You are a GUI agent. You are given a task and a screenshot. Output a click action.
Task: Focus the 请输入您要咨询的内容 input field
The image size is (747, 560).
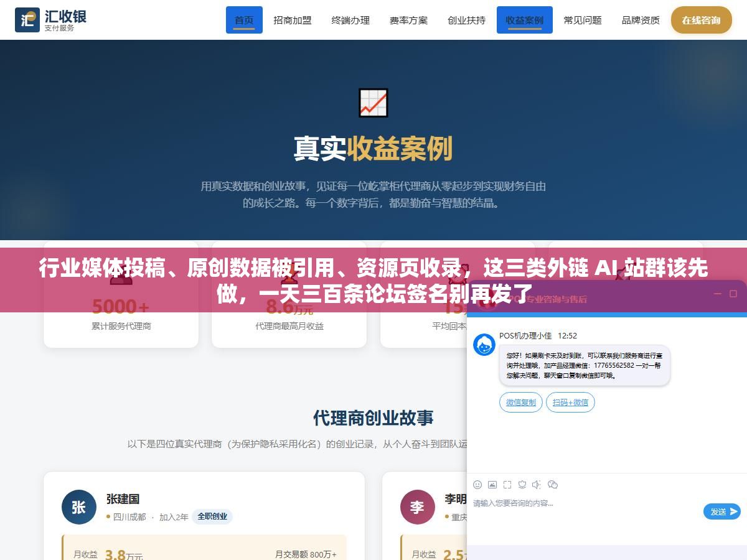click(585, 503)
